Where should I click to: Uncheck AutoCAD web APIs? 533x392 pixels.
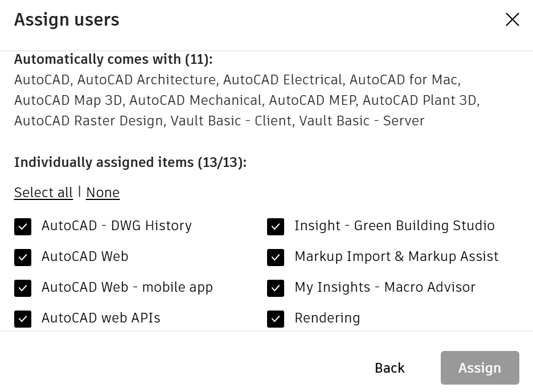click(x=23, y=319)
